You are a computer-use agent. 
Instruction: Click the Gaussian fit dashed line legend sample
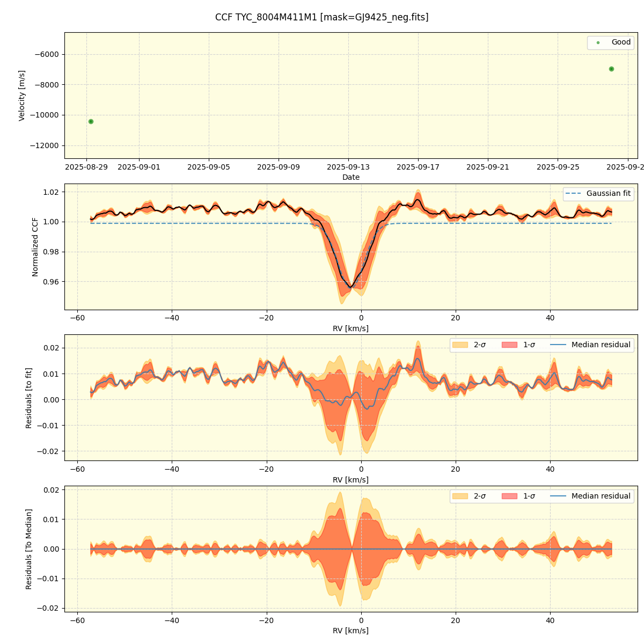click(573, 194)
